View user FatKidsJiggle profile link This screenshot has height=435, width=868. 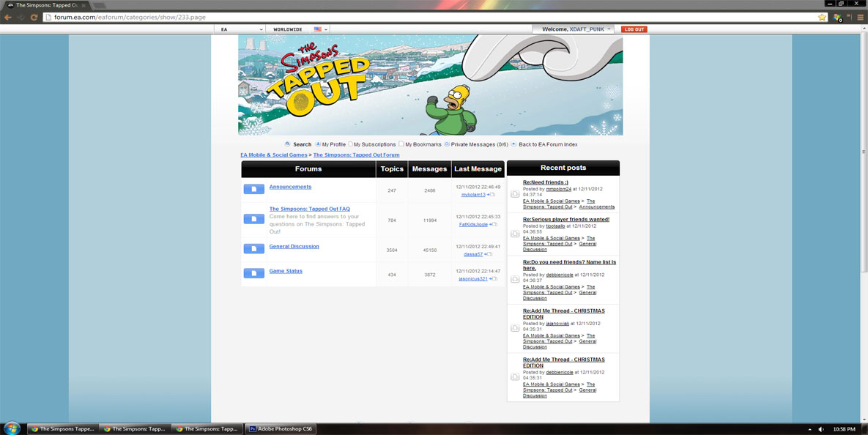pos(474,225)
